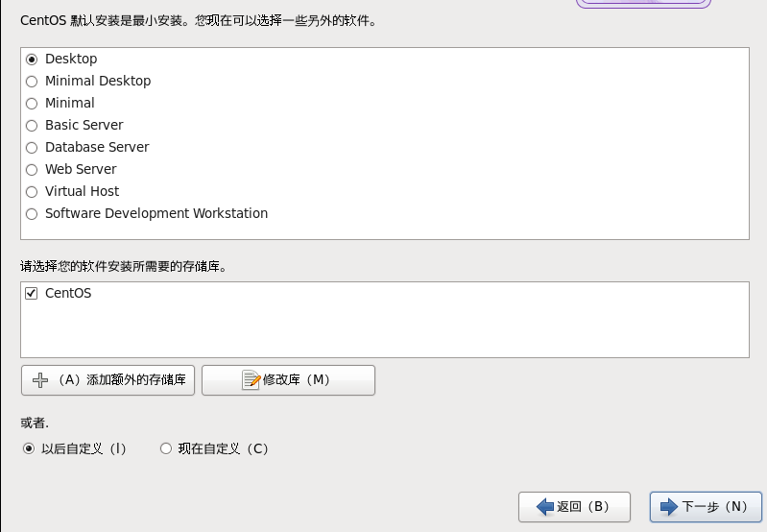
Task: Click the 修改库 (M) button
Action: [x=288, y=379]
